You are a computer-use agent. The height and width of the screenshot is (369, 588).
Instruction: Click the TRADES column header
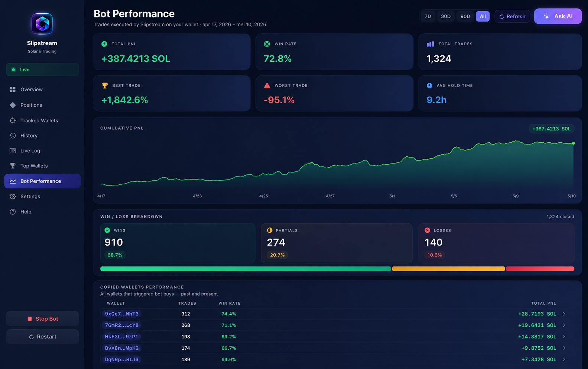click(x=187, y=303)
